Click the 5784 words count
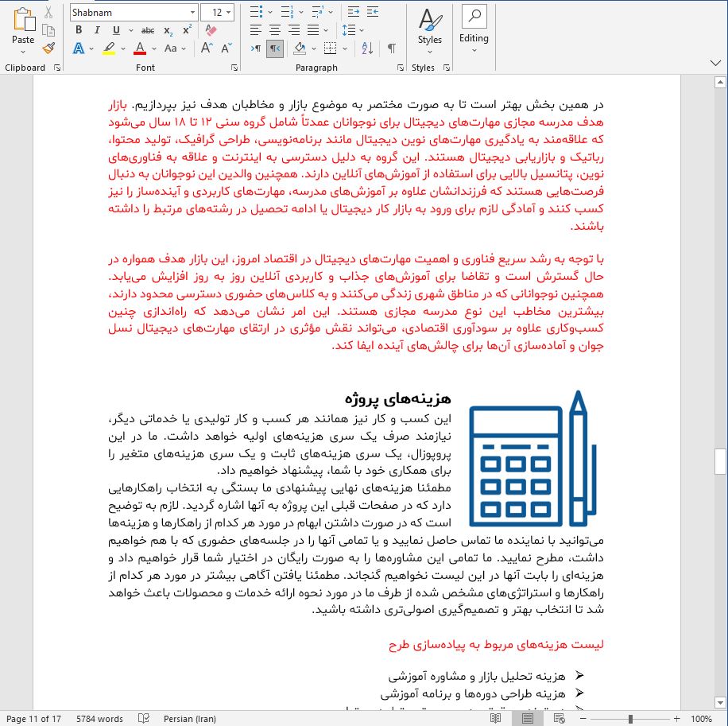Viewport: 728px width, 726px height. (99, 719)
